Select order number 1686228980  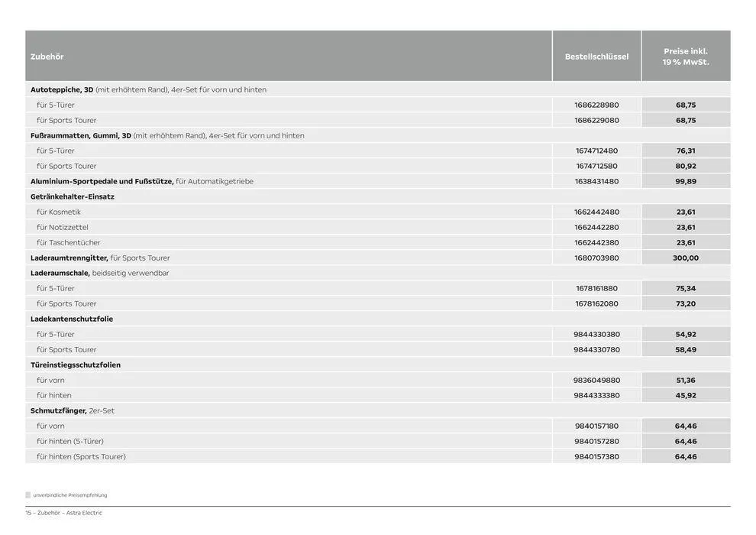pos(596,105)
